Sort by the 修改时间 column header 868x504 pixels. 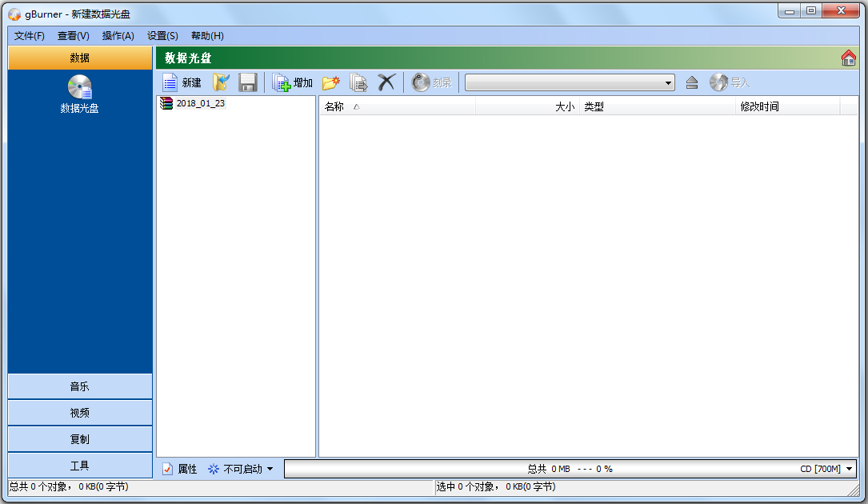click(x=788, y=106)
